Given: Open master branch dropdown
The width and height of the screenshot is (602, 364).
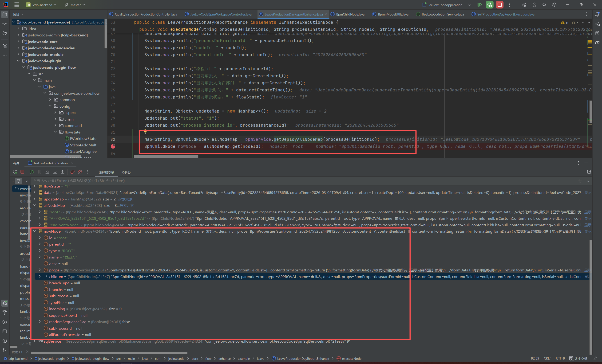Looking at the screenshot, I should pyautogui.click(x=75, y=5).
